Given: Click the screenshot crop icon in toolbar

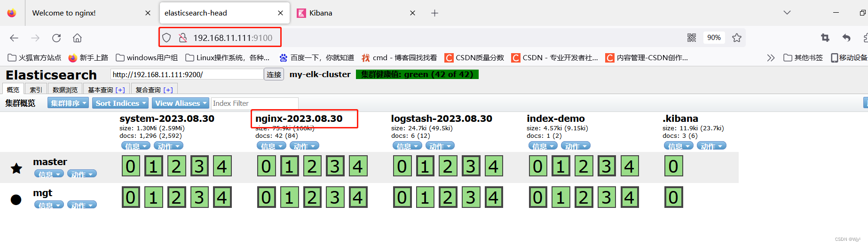Looking at the screenshot, I should click(x=825, y=38).
